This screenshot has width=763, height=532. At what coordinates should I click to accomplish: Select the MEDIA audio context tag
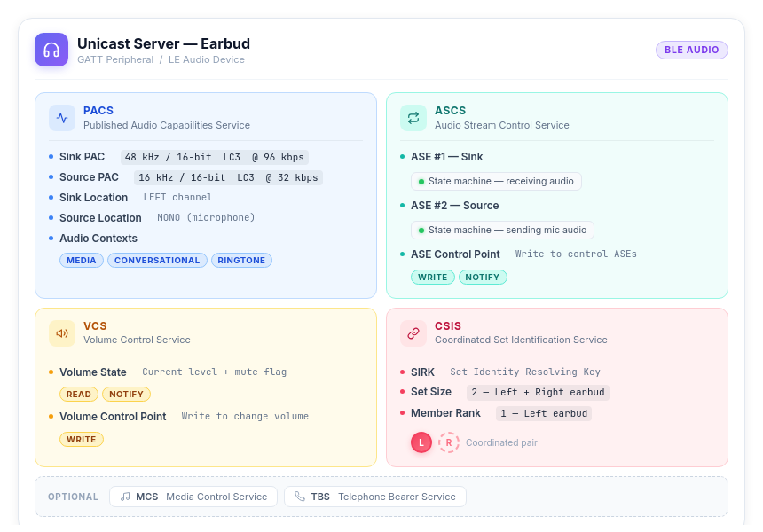coord(82,261)
